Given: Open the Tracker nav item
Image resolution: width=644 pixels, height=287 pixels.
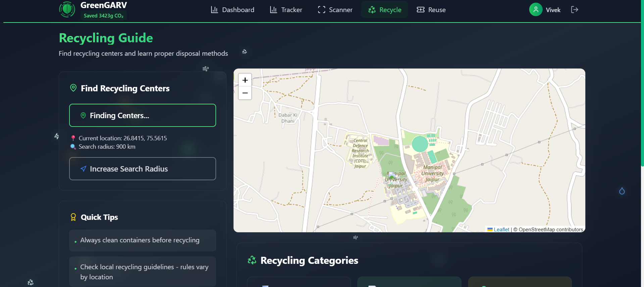Looking at the screenshot, I should 286,10.
